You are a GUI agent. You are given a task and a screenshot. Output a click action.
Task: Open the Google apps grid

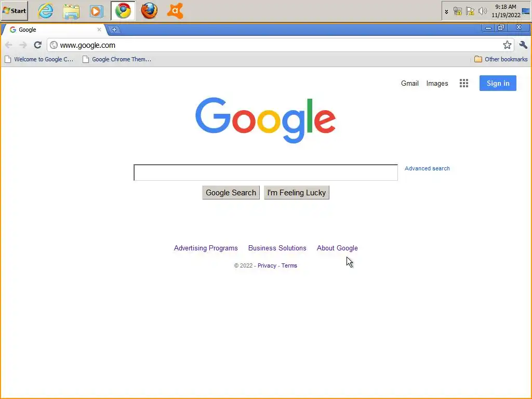click(464, 83)
